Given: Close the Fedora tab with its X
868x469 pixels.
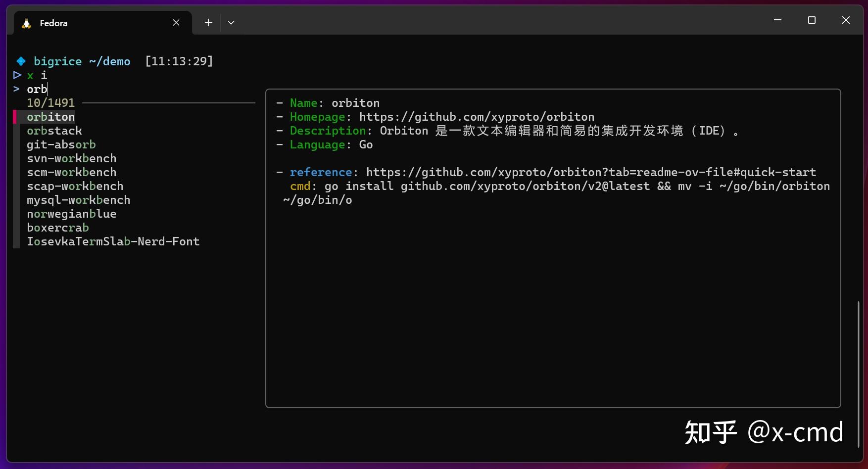Looking at the screenshot, I should click(176, 22).
